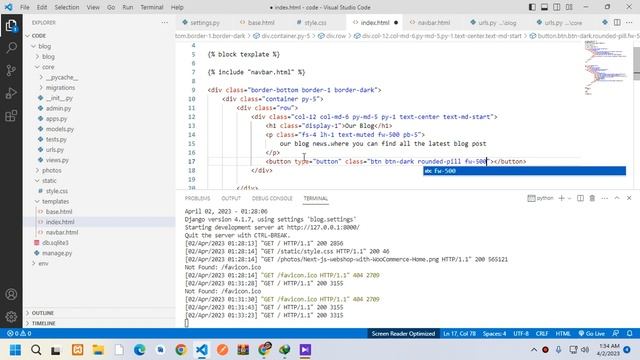Image resolution: width=640 pixels, height=360 pixels.
Task: Open the terminal launch profile dropdown
Action: [x=569, y=198]
